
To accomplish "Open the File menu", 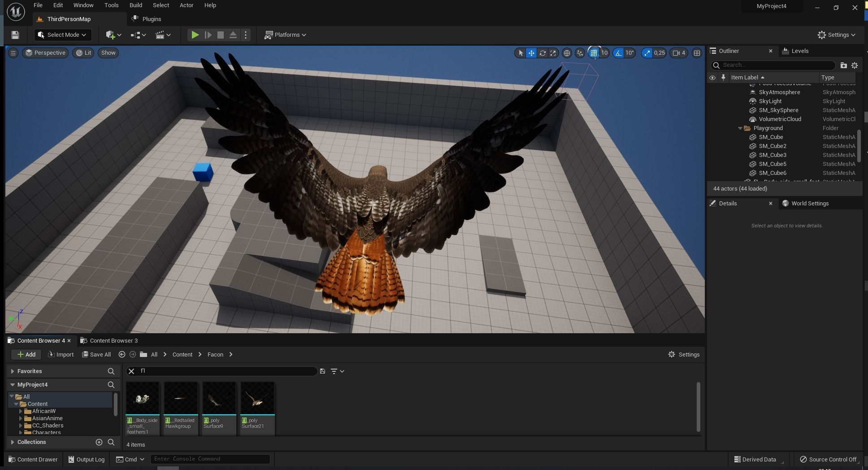I will pos(38,5).
